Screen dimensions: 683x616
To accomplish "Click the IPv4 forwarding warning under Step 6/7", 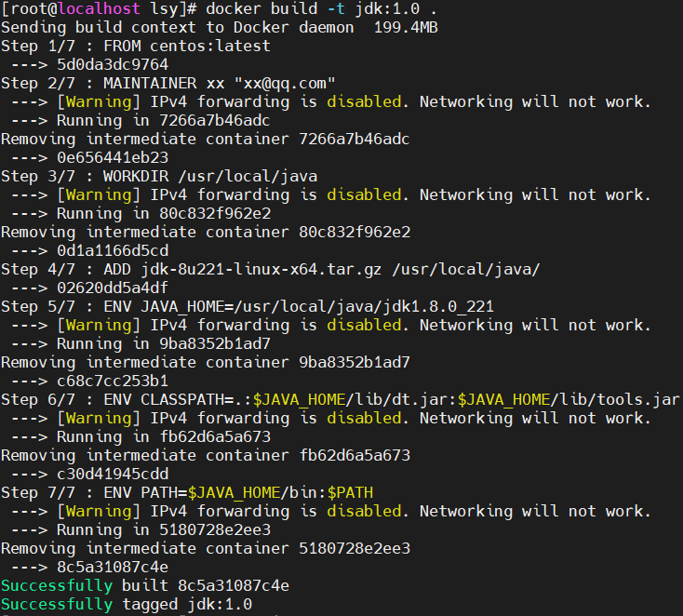I will (331, 418).
